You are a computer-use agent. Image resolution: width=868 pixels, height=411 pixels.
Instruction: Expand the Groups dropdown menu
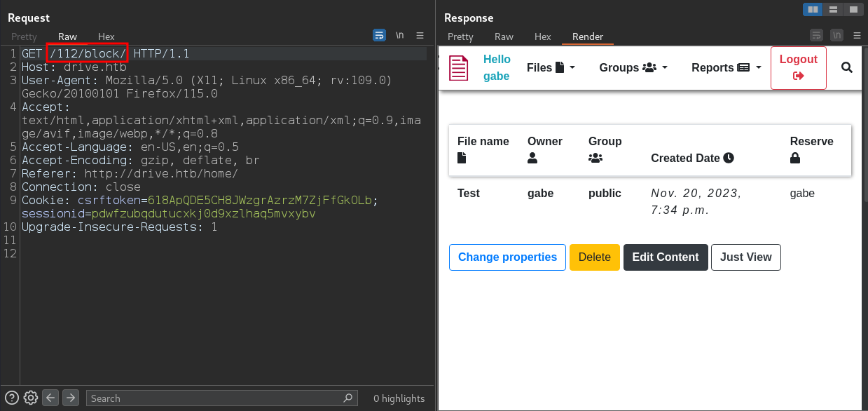tap(633, 67)
